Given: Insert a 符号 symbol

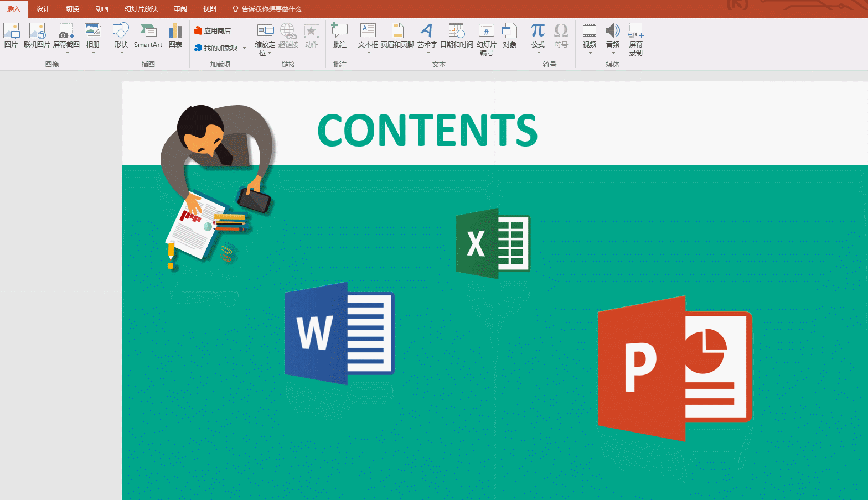Looking at the screenshot, I should tap(561, 35).
